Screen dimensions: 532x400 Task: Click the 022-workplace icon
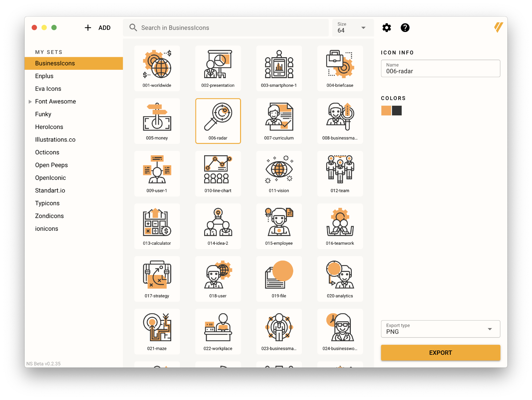pyautogui.click(x=218, y=331)
